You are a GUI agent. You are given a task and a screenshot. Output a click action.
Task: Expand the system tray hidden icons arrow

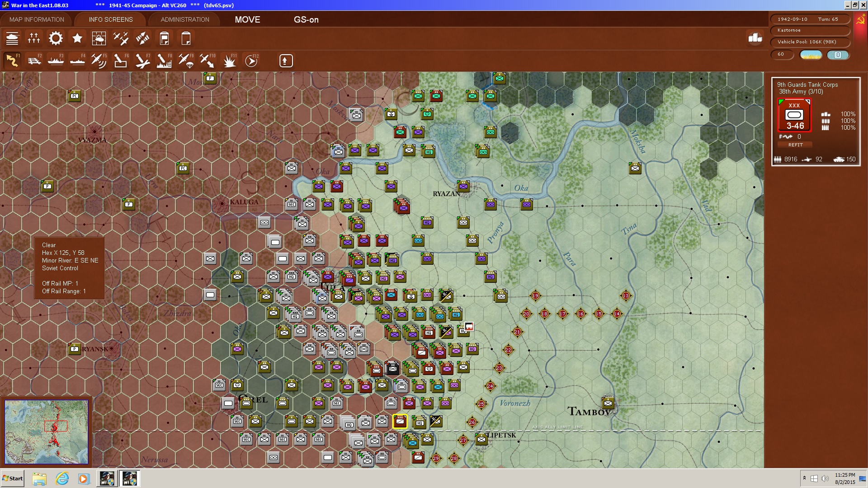(x=804, y=479)
